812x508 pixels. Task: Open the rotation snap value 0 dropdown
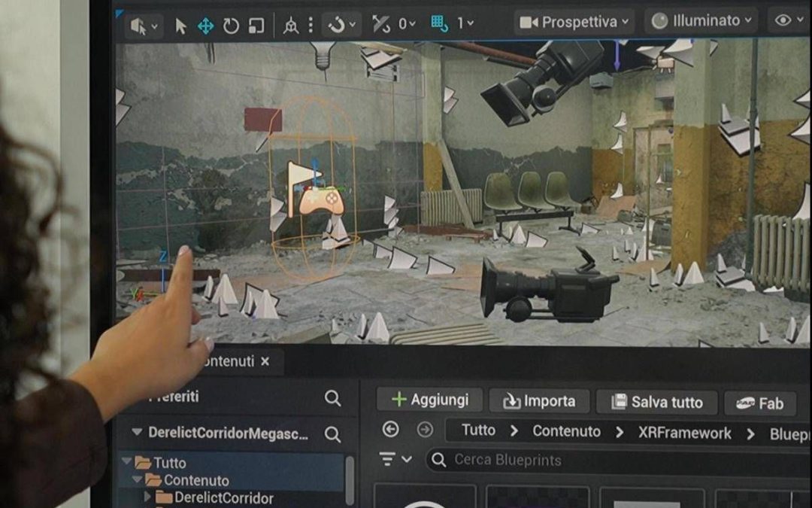pyautogui.click(x=407, y=24)
